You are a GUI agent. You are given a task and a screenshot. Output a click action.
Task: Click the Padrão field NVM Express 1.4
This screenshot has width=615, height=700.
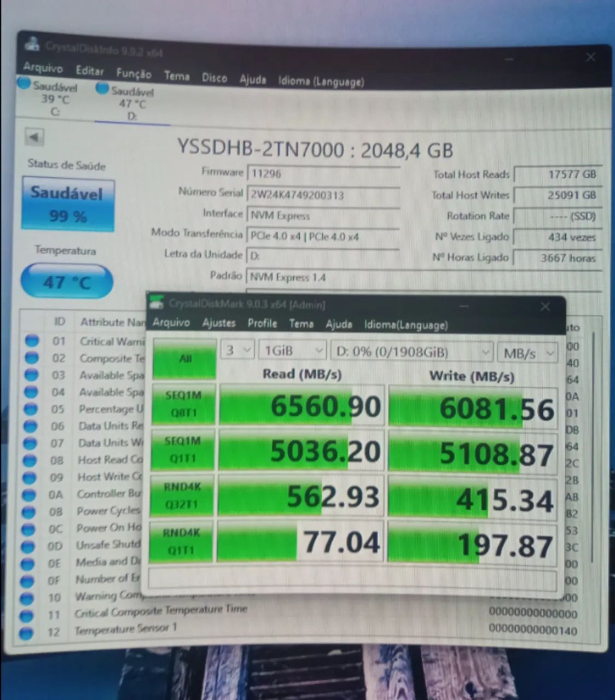425,278
